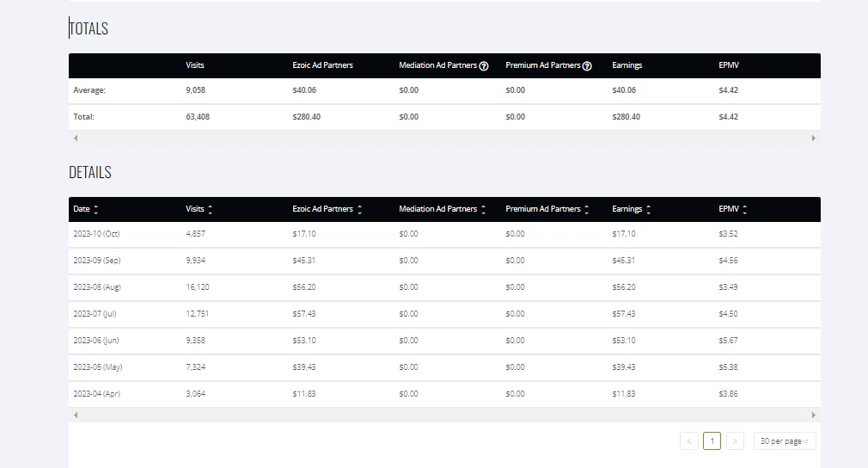
Task: Click Details table left scroll arrow
Action: [x=76, y=415]
